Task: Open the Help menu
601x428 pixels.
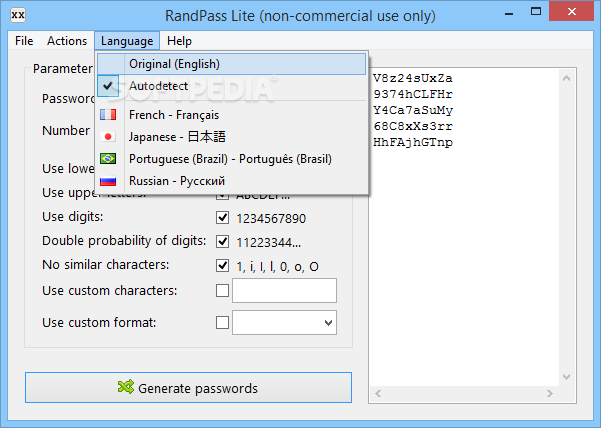Action: 179,41
